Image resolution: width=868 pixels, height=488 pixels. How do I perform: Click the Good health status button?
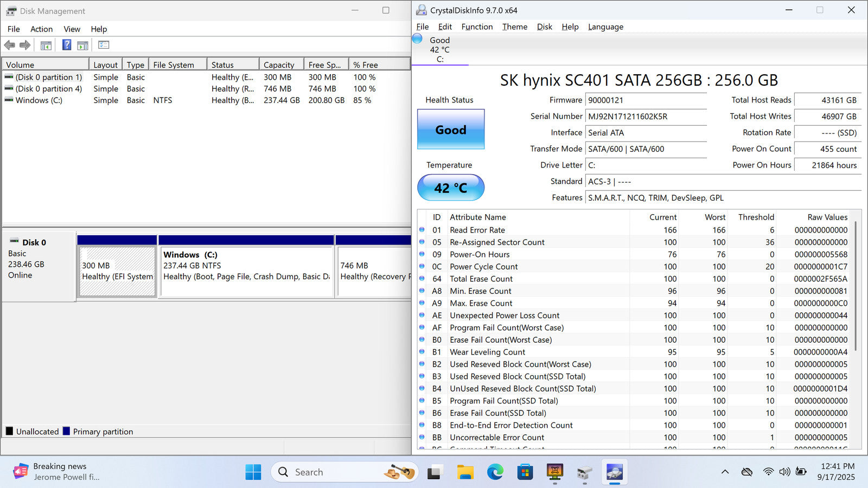(x=450, y=130)
